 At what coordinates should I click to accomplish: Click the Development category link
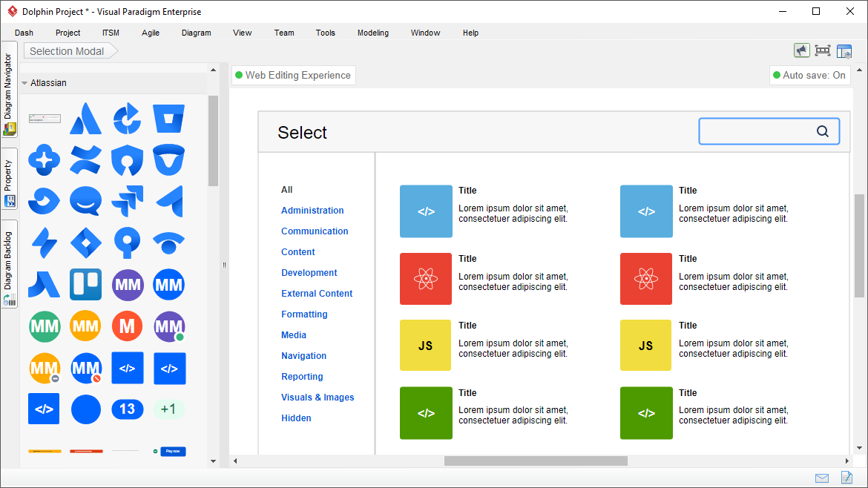(x=309, y=273)
